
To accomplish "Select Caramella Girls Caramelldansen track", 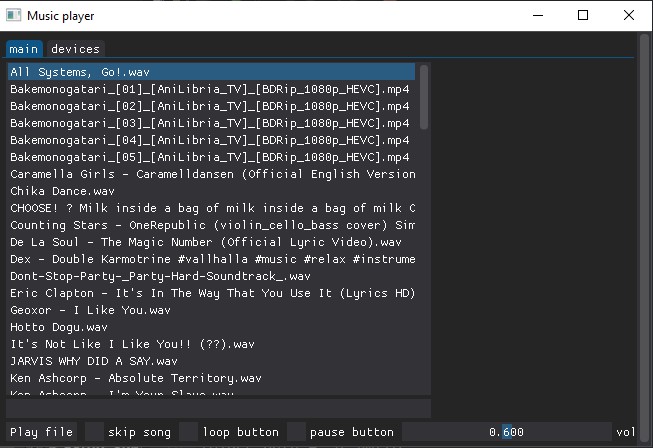I will [x=211, y=174].
